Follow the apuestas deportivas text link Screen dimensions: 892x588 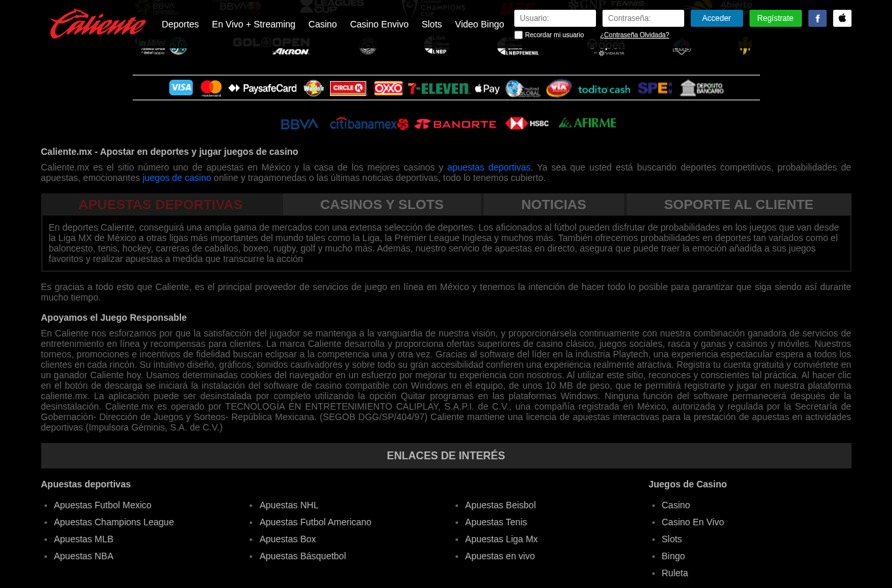tap(488, 167)
